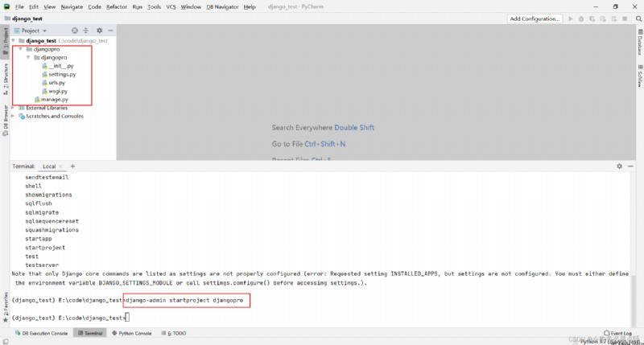Click the Debug toolbar icon

(581, 18)
